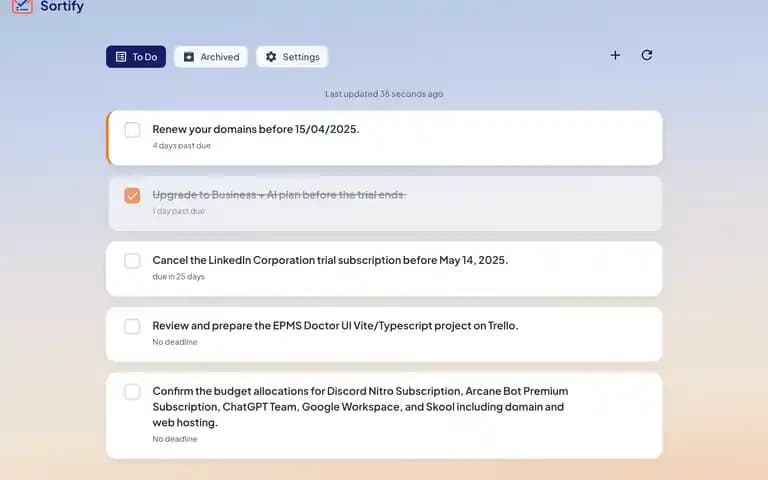Image resolution: width=768 pixels, height=480 pixels.
Task: Open the Review and prepare EPMS text
Action: pos(335,326)
